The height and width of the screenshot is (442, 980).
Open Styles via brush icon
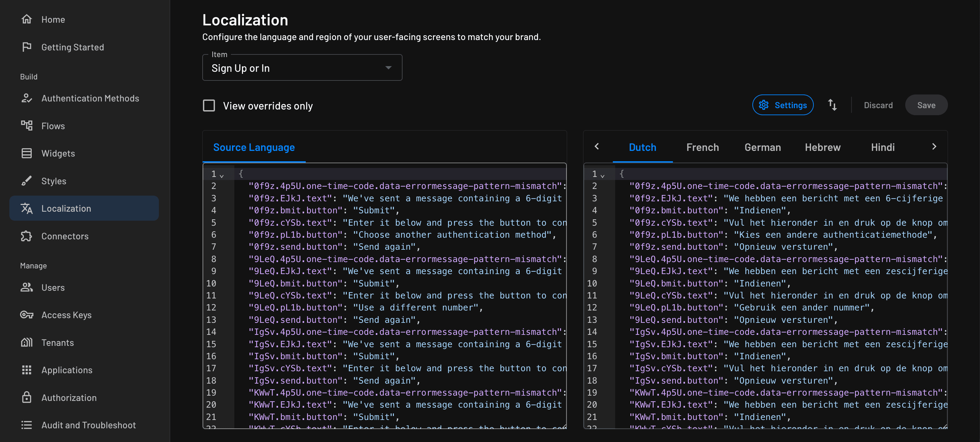pos(26,181)
